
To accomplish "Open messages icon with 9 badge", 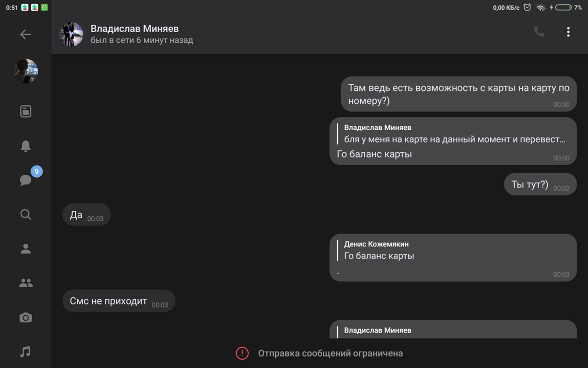I will (26, 180).
